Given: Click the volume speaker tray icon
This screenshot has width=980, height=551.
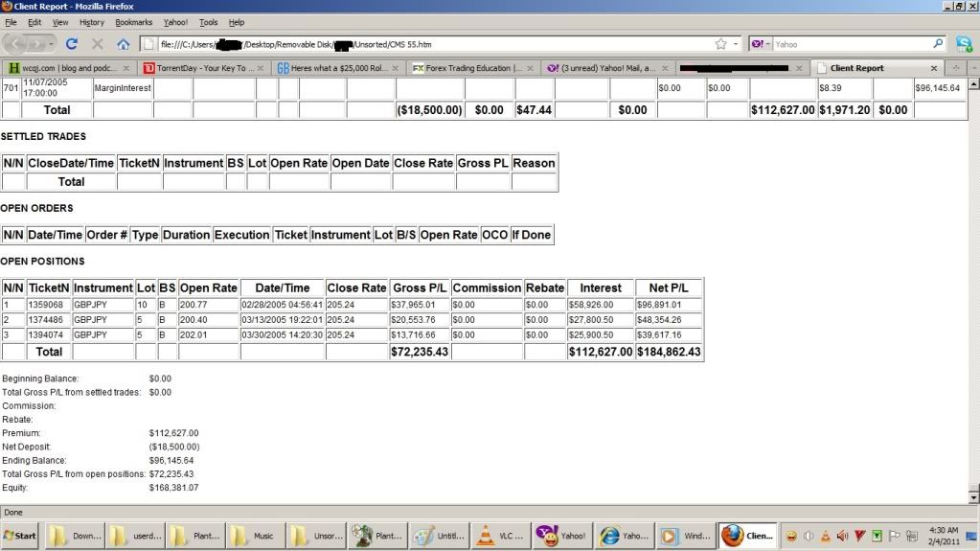Looking at the screenshot, I should click(x=842, y=536).
